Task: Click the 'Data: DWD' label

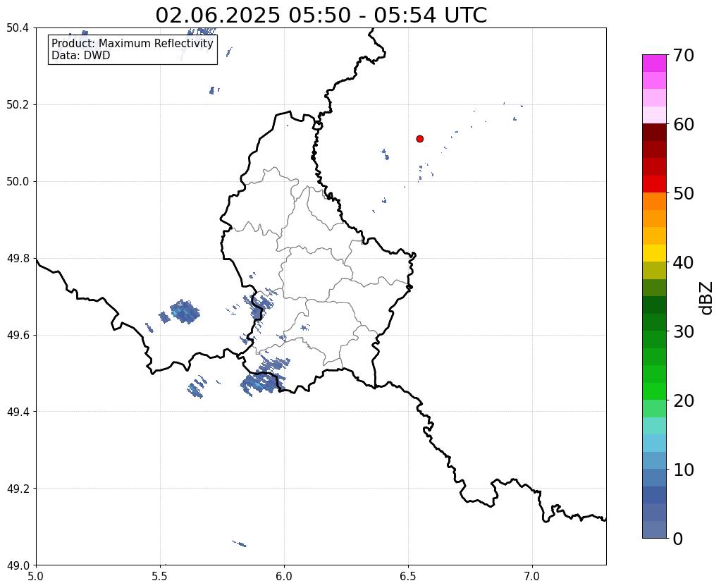Action: click(81, 56)
